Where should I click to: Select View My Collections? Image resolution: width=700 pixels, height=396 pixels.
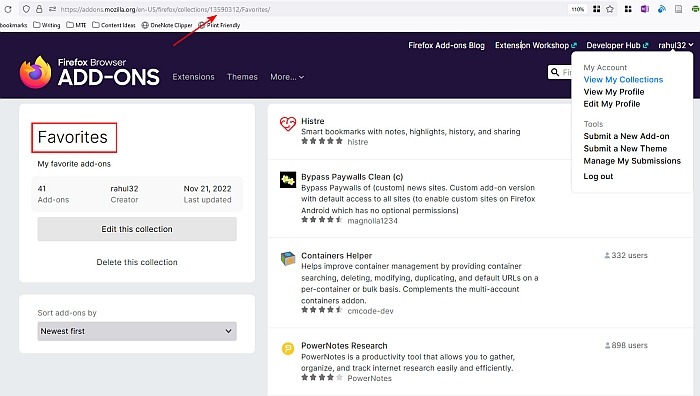tap(623, 79)
